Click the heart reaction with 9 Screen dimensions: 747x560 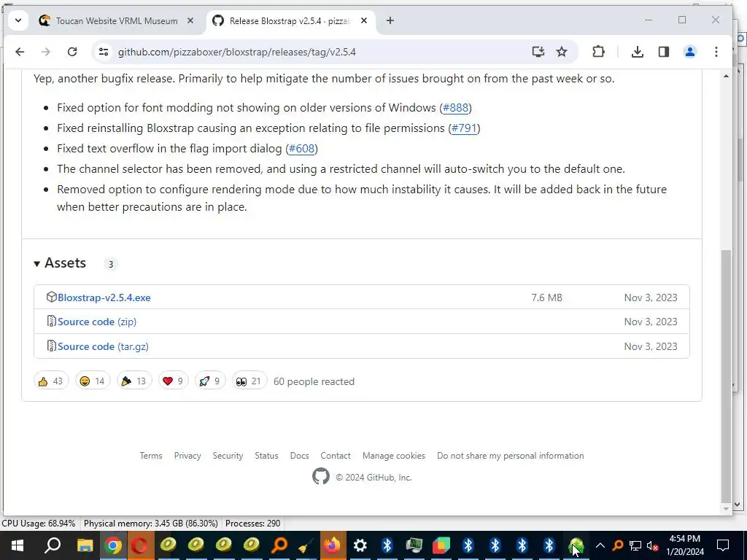173,381
